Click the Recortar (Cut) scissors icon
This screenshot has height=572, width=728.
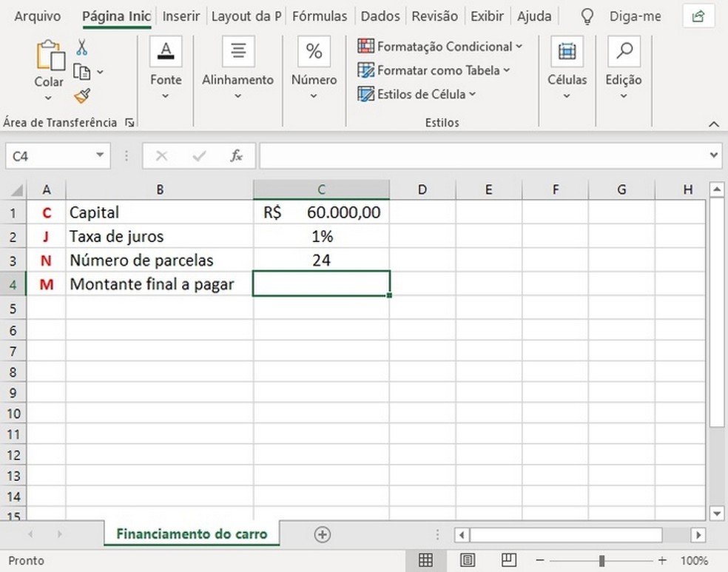[84, 46]
